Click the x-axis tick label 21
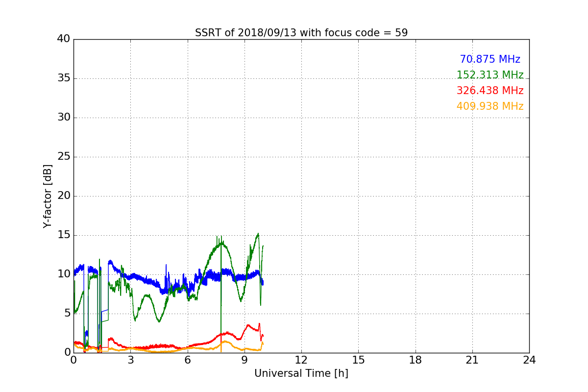Screen dimensions: 588x392 pyautogui.click(x=472, y=360)
